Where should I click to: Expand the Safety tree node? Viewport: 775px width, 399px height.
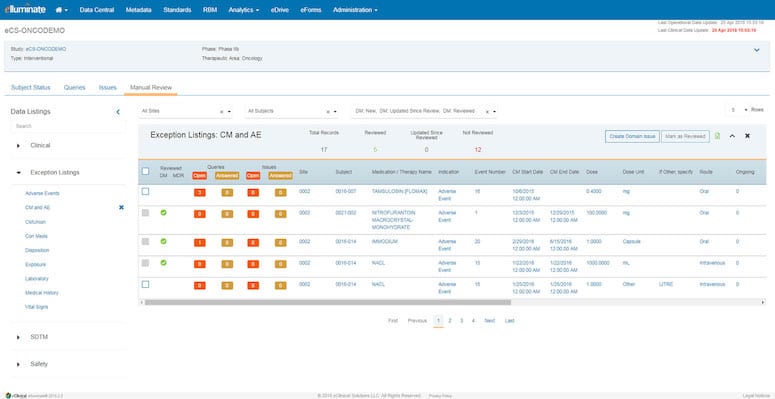point(18,364)
